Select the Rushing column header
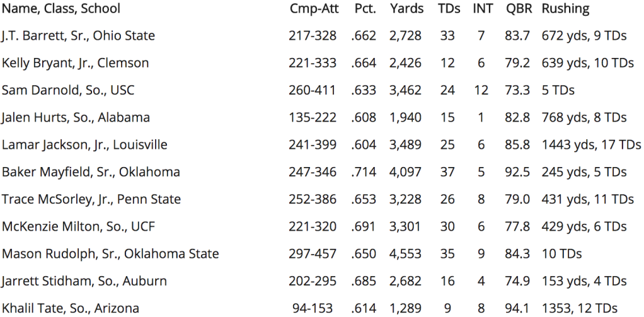This screenshot has width=644, height=317. click(566, 9)
